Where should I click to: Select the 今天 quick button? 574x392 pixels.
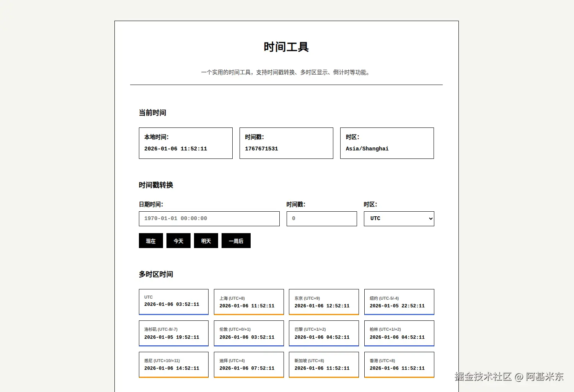tap(178, 241)
